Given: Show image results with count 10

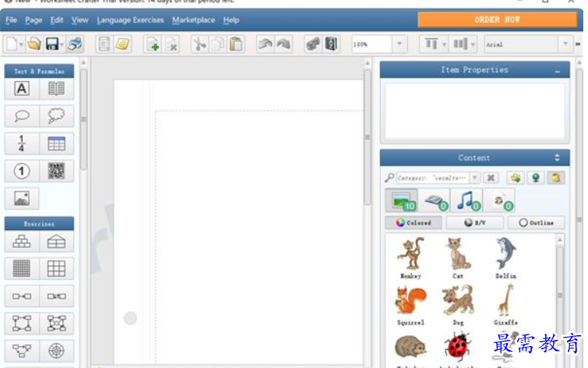Looking at the screenshot, I should click(x=402, y=201).
